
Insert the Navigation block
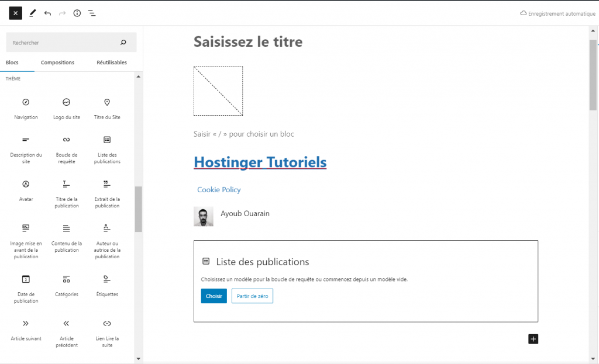click(26, 108)
